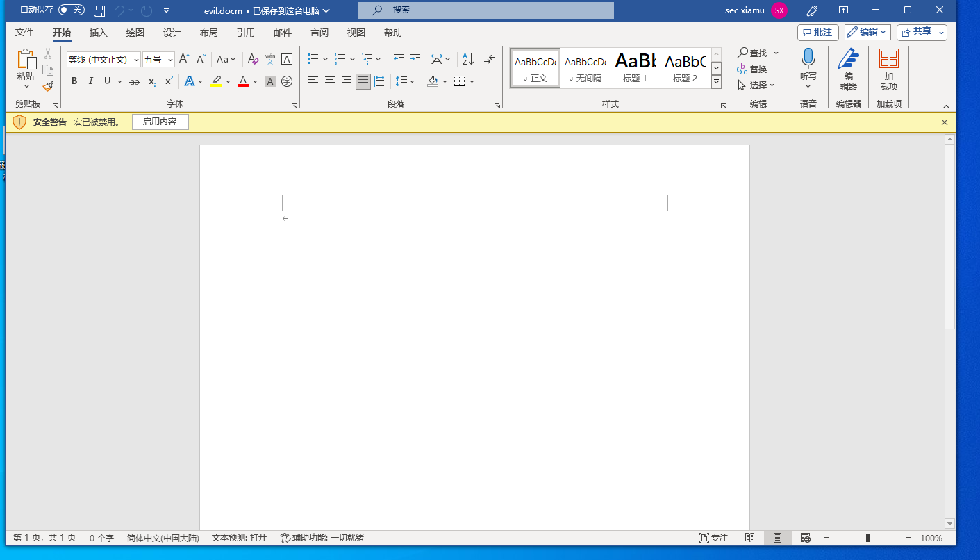Cut the selection with the scissors icon
This screenshot has width=980, height=560.
pyautogui.click(x=48, y=53)
